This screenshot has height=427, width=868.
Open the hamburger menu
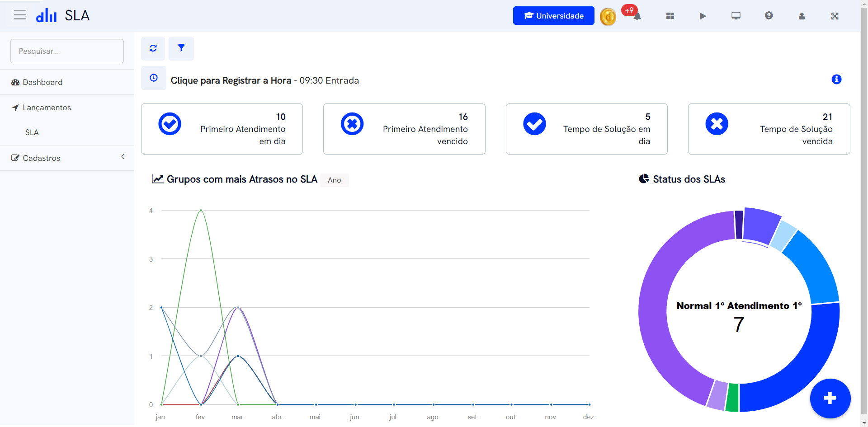pyautogui.click(x=20, y=15)
